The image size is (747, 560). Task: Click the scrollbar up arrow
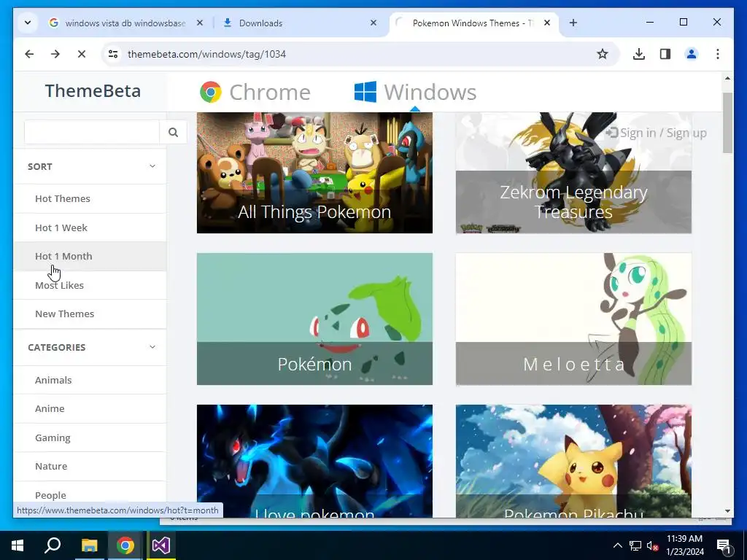point(727,77)
